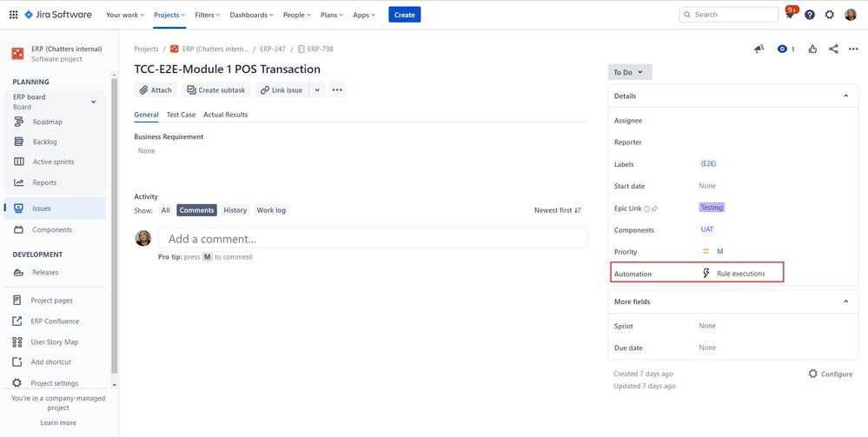Switch to the General tab

coord(146,115)
